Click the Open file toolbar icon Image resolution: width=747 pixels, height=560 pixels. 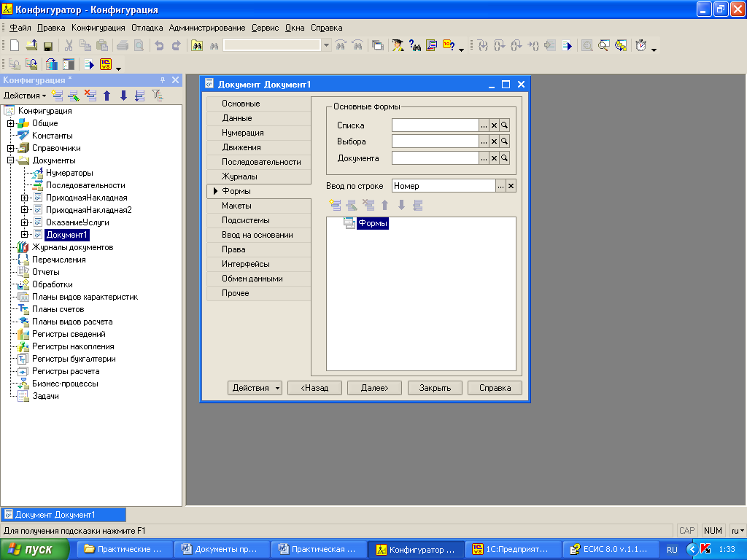[x=31, y=45]
